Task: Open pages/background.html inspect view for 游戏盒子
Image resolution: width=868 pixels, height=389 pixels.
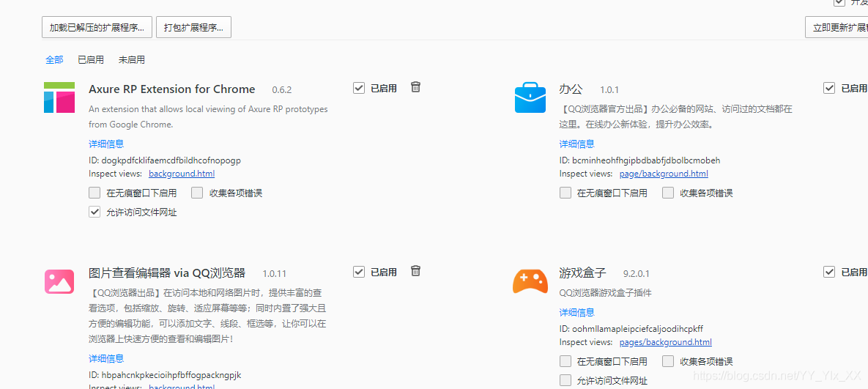Action: 665,342
